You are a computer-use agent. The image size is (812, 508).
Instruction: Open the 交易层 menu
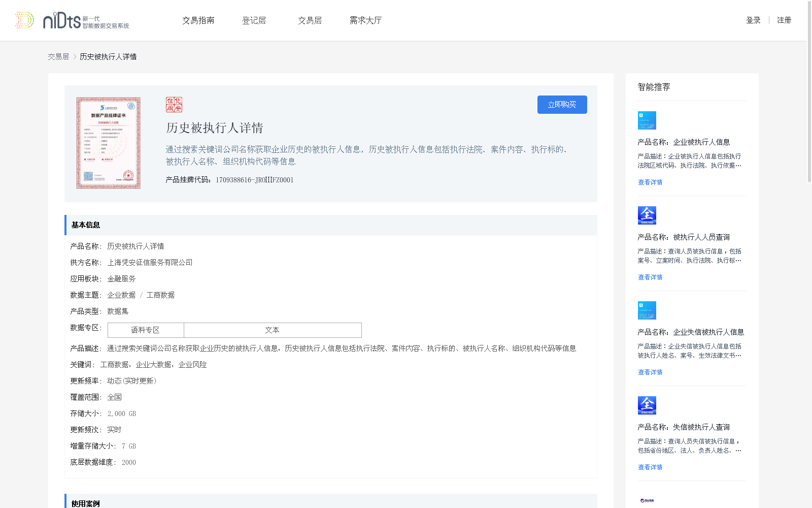310,20
